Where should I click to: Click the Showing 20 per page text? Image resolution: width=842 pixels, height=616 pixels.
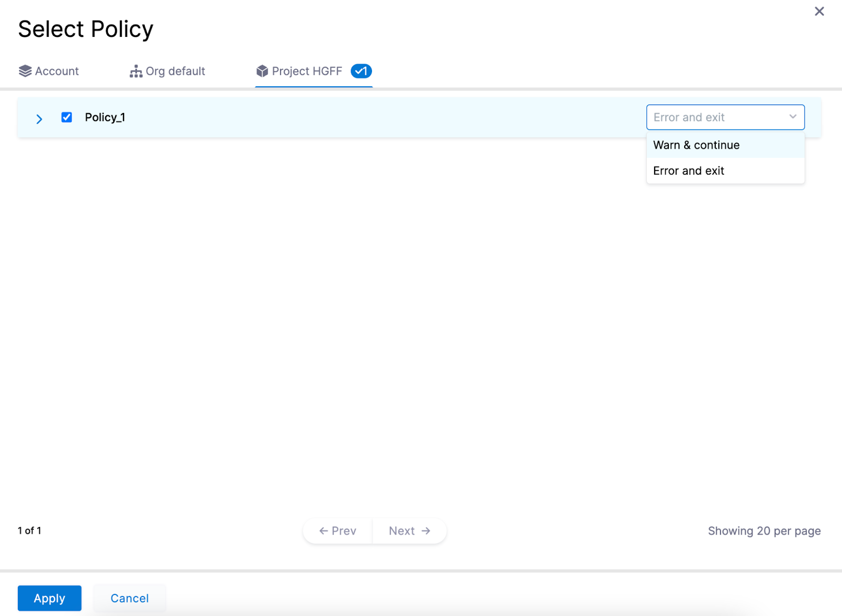(764, 531)
